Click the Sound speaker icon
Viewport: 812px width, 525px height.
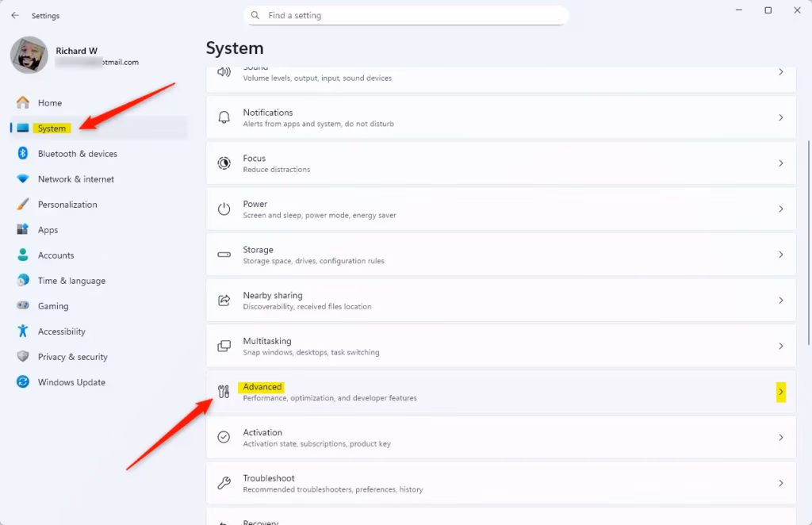[224, 72]
